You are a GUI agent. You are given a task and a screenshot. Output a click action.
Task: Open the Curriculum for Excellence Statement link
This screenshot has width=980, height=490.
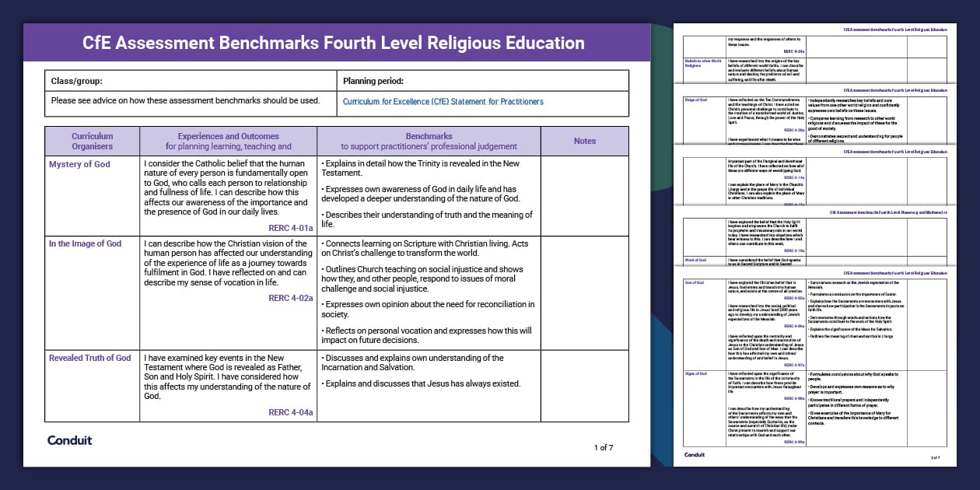443,102
